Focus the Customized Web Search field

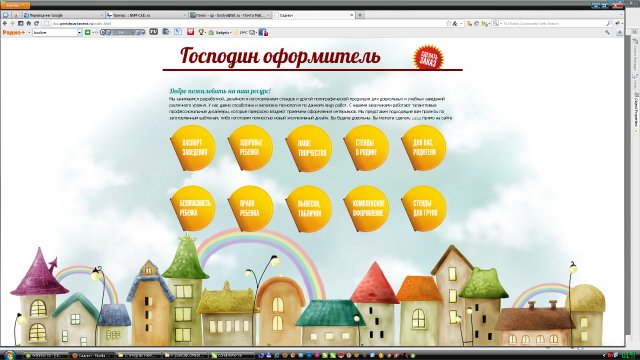click(x=553, y=24)
